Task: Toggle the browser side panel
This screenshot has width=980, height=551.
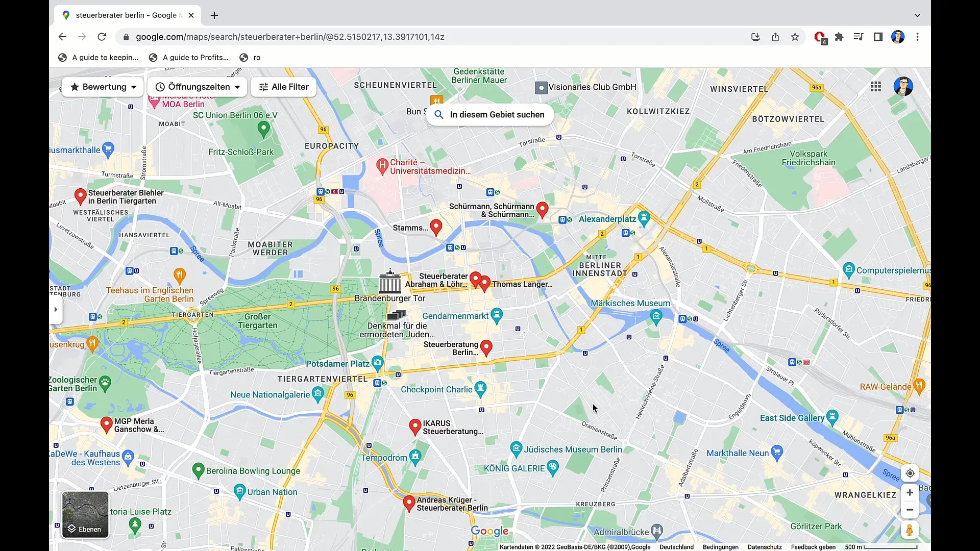Action: [878, 37]
